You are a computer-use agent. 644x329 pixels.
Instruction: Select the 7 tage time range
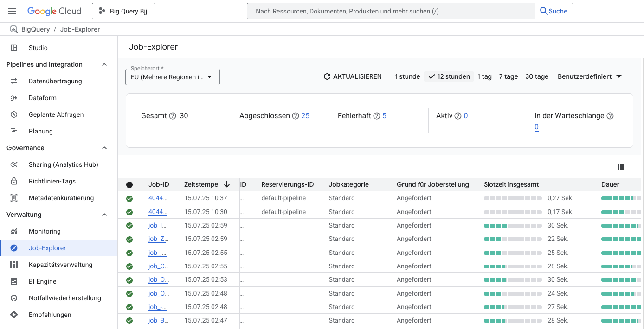click(509, 76)
